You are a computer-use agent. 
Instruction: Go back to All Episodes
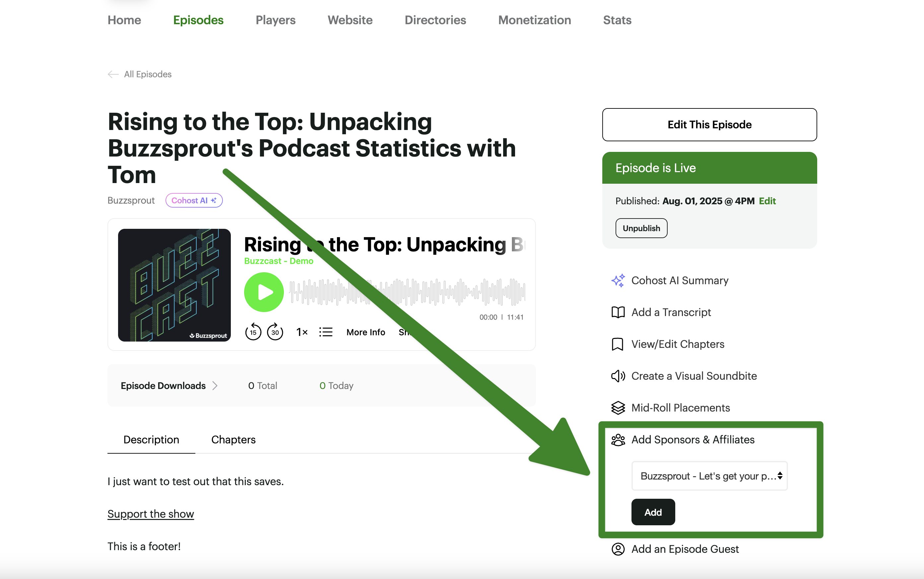139,74
